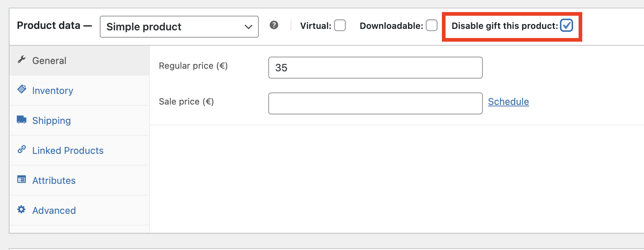The height and width of the screenshot is (250, 644).
Task: Click the Disable gift this product label
Action: pos(505,26)
